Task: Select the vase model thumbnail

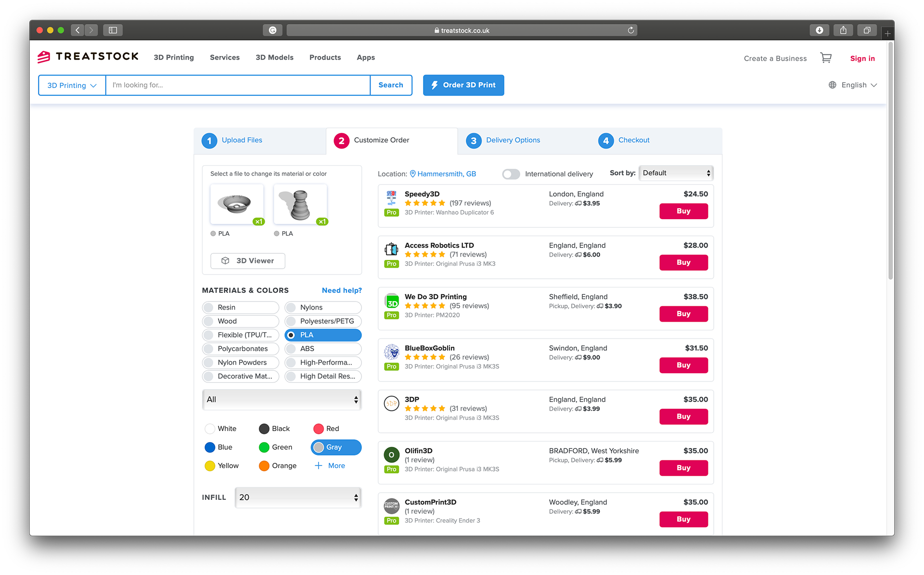Action: [300, 204]
